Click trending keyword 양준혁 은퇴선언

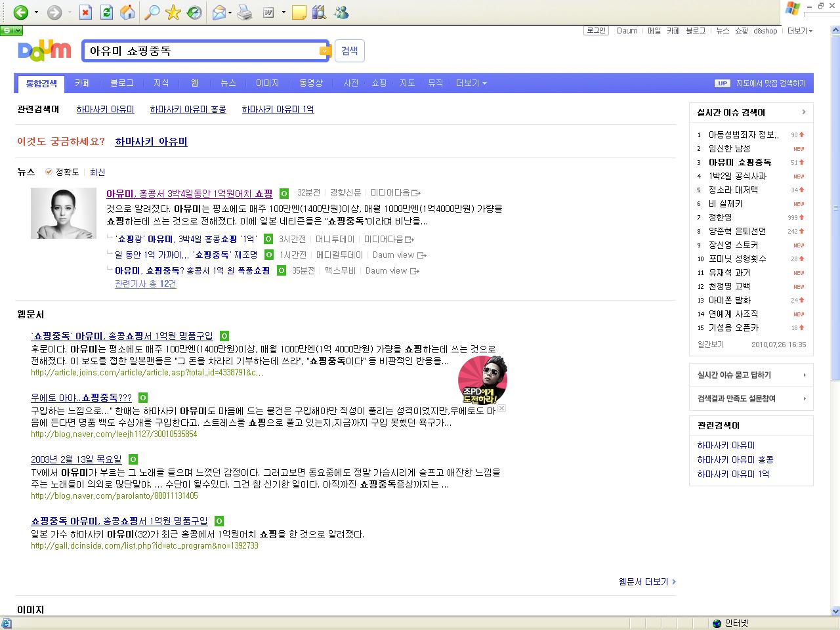[737, 231]
